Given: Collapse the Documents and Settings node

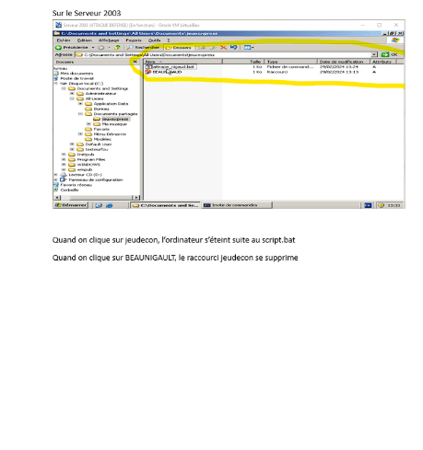Looking at the screenshot, I should [64, 89].
